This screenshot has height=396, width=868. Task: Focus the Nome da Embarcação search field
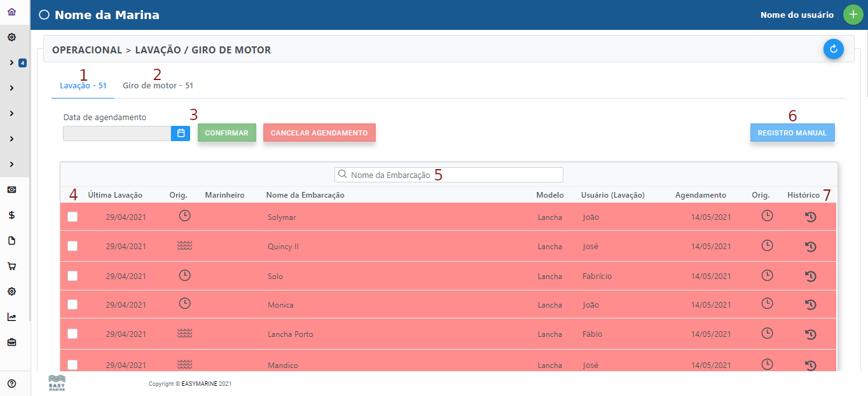tap(451, 175)
